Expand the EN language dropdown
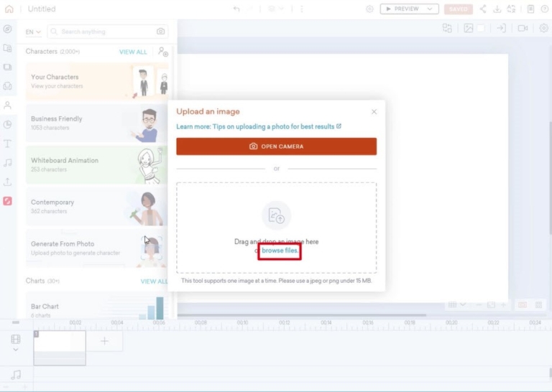552x392 pixels. pos(33,32)
